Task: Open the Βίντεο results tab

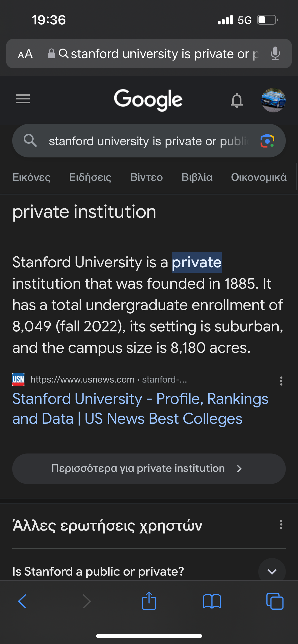Action: coord(146,177)
